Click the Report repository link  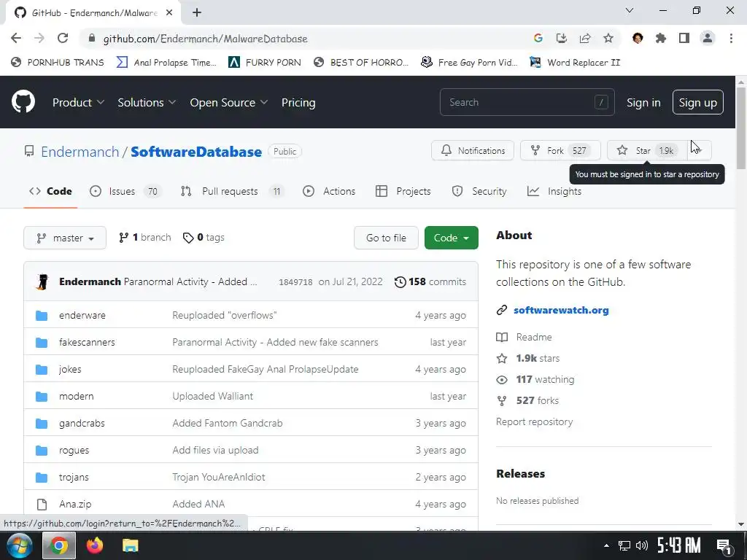[534, 421]
